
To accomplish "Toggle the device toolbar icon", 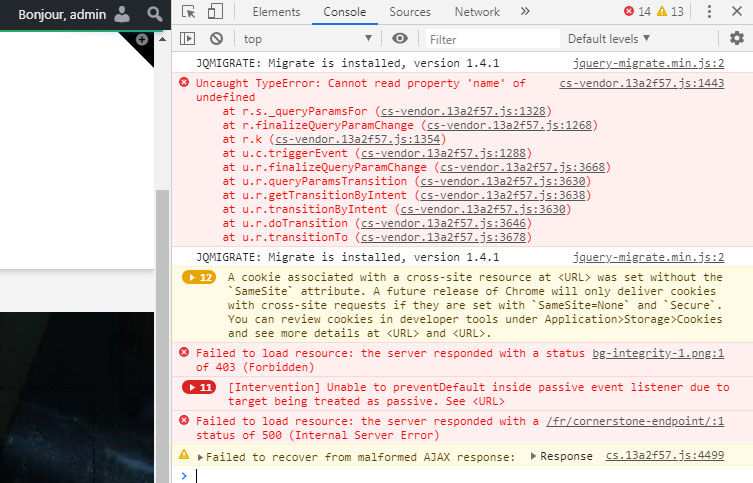I will point(215,12).
